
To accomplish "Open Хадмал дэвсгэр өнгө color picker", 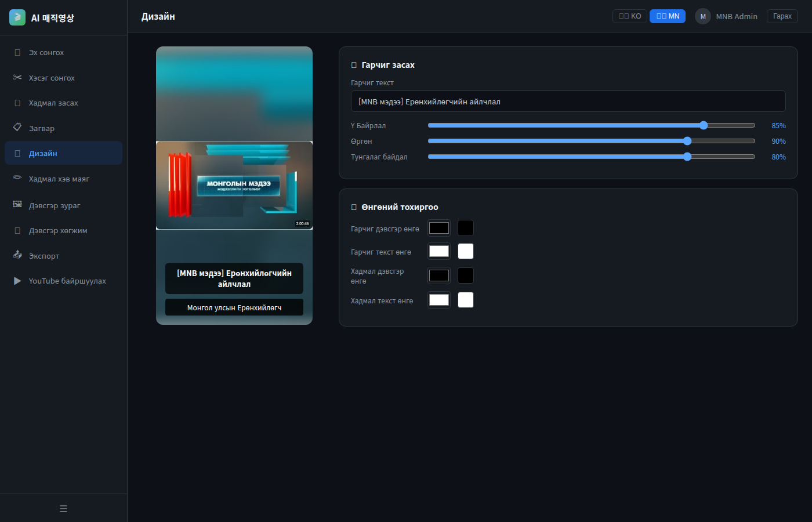I will (439, 275).
